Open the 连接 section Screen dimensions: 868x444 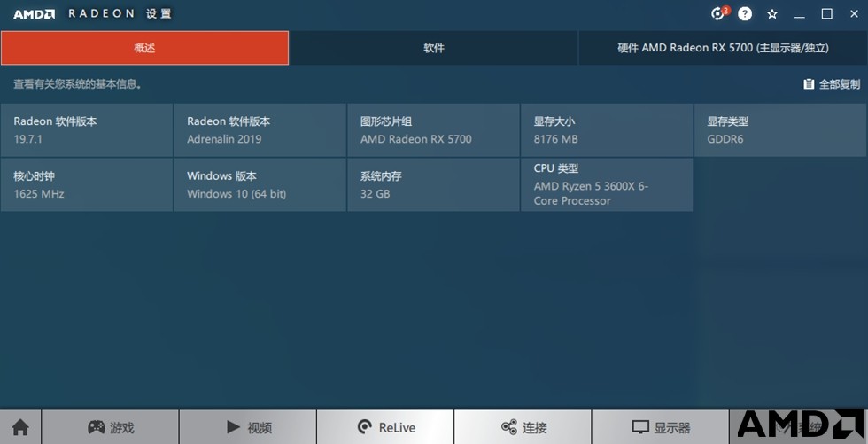tap(523, 427)
